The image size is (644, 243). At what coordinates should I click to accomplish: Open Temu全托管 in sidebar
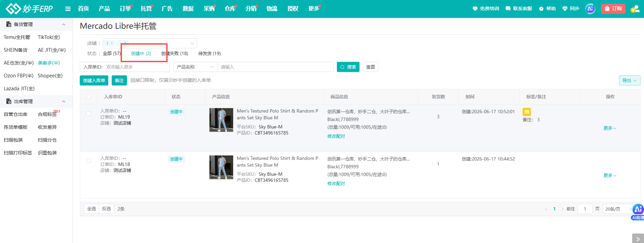coord(17,37)
